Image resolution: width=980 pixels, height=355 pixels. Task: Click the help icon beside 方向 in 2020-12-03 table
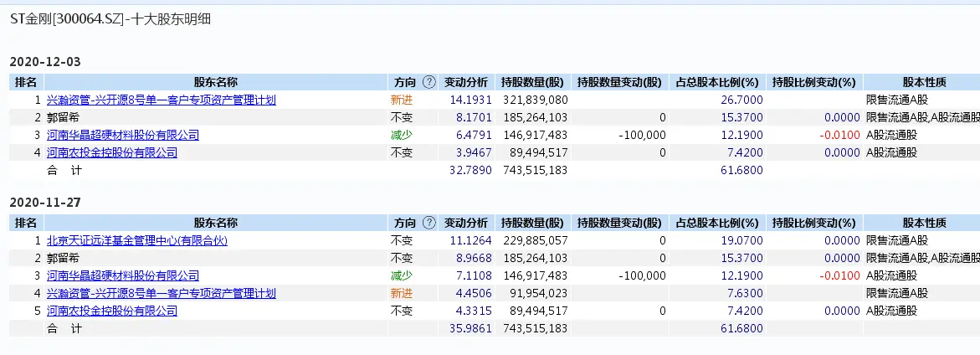coord(428,82)
